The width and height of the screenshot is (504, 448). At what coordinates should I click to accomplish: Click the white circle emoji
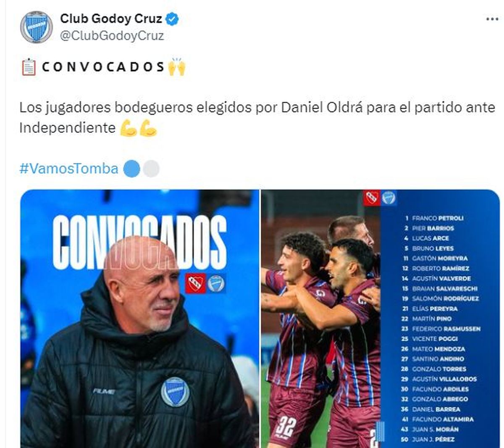(151, 169)
